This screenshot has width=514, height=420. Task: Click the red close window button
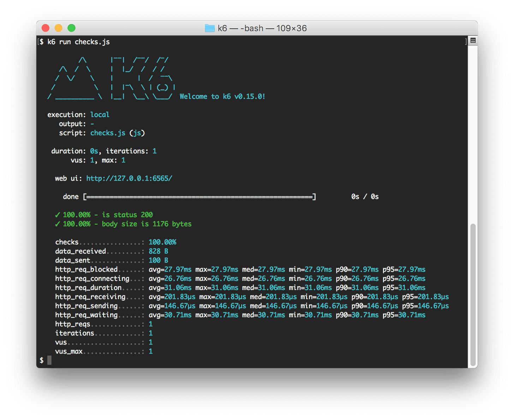coord(46,28)
